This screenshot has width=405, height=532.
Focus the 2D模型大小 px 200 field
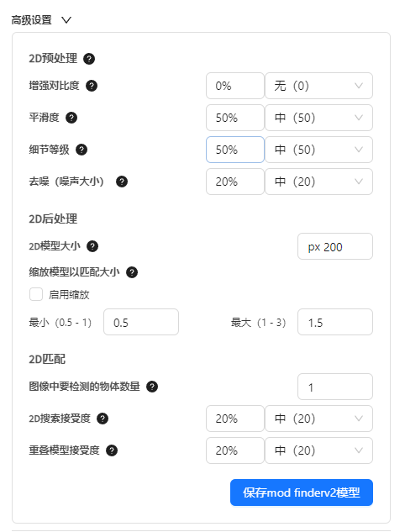[x=335, y=246]
